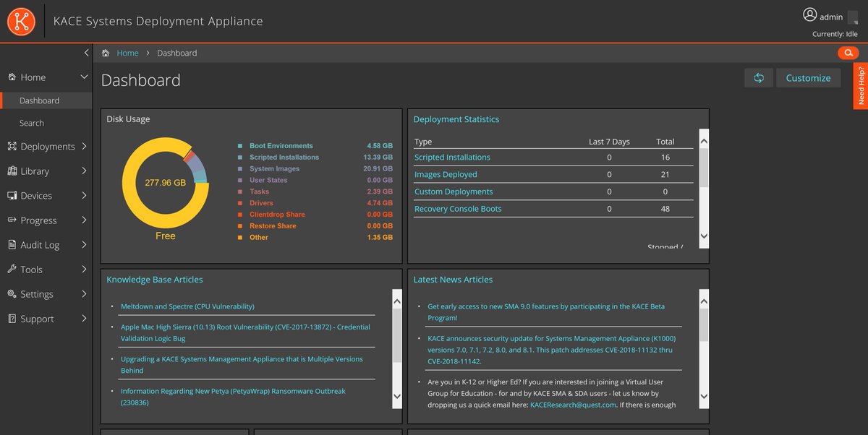This screenshot has height=435, width=868.
Task: Click the Tasks 2.39 GB legend entry
Action: pos(315,191)
